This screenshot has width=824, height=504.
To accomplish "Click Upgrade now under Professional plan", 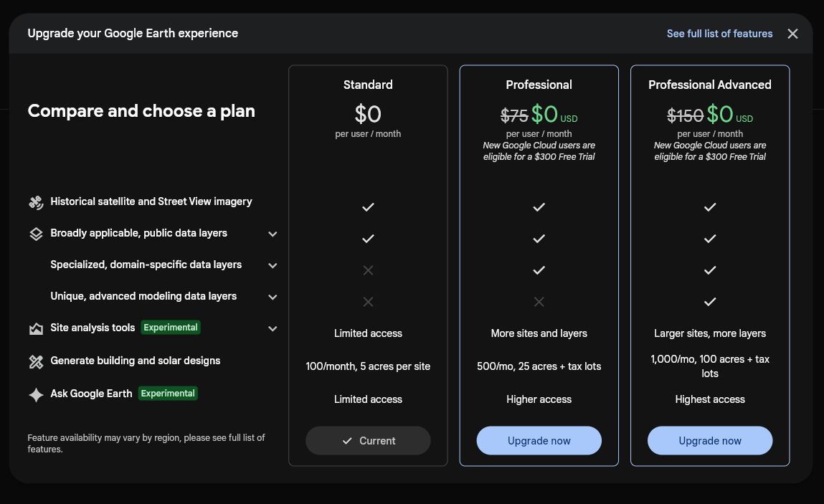I will [539, 440].
